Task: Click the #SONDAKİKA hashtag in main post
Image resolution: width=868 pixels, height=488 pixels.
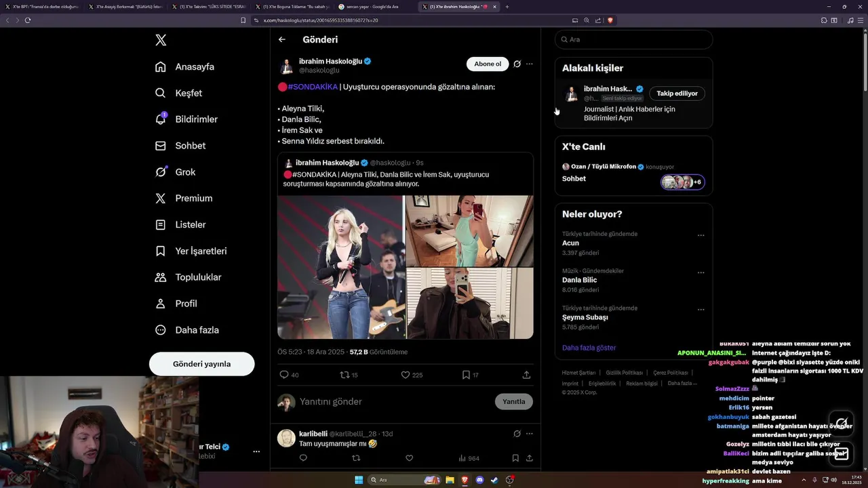Action: point(313,87)
